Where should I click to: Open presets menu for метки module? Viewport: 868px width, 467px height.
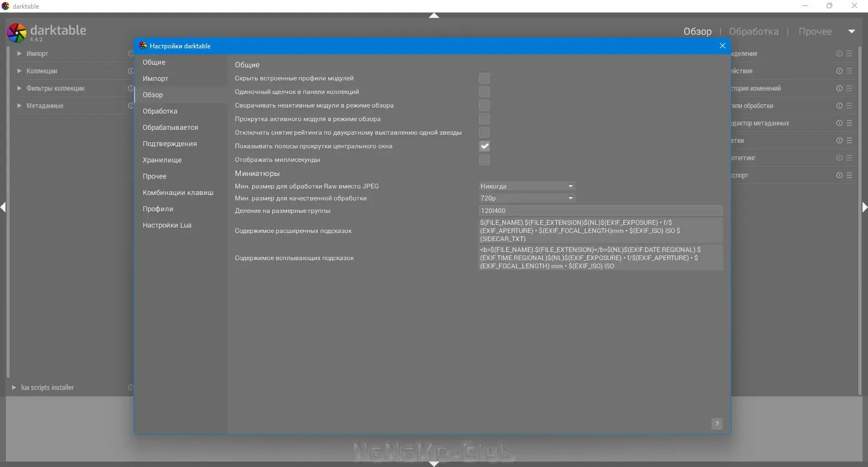(x=850, y=141)
